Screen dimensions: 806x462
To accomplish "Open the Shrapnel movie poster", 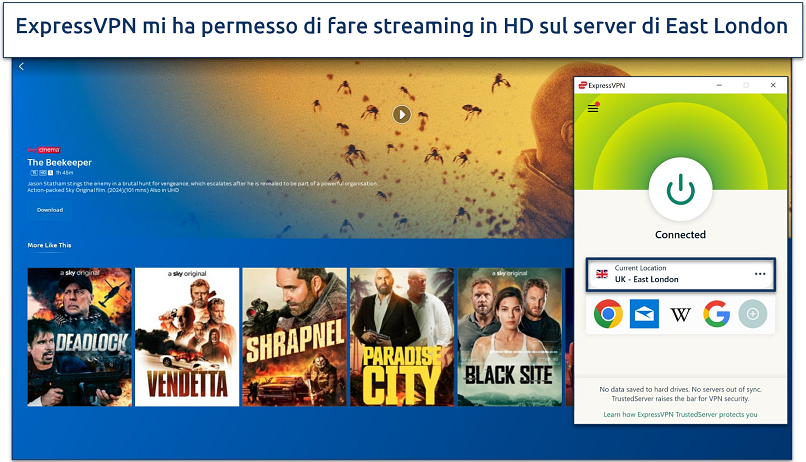I will pyautogui.click(x=295, y=337).
